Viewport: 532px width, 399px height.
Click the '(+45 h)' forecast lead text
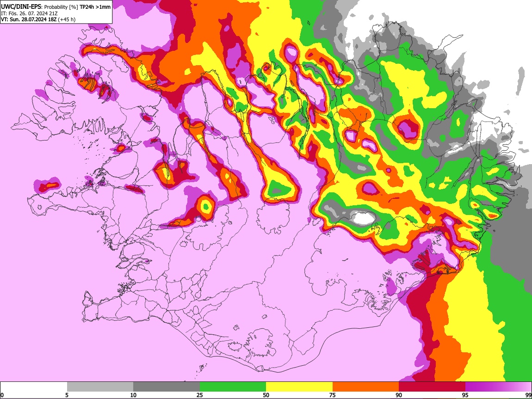67,19
